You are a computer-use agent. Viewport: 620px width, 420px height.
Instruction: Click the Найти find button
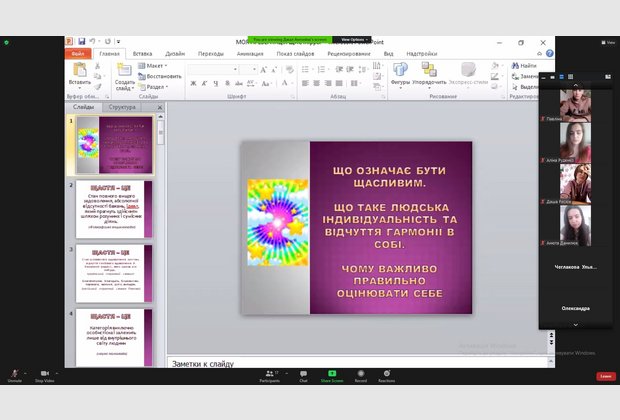click(x=527, y=66)
